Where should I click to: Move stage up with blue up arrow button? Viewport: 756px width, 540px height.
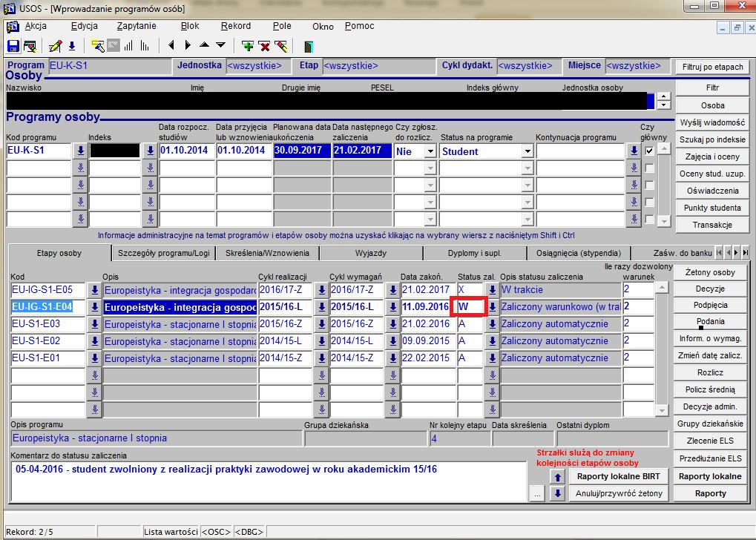558,477
